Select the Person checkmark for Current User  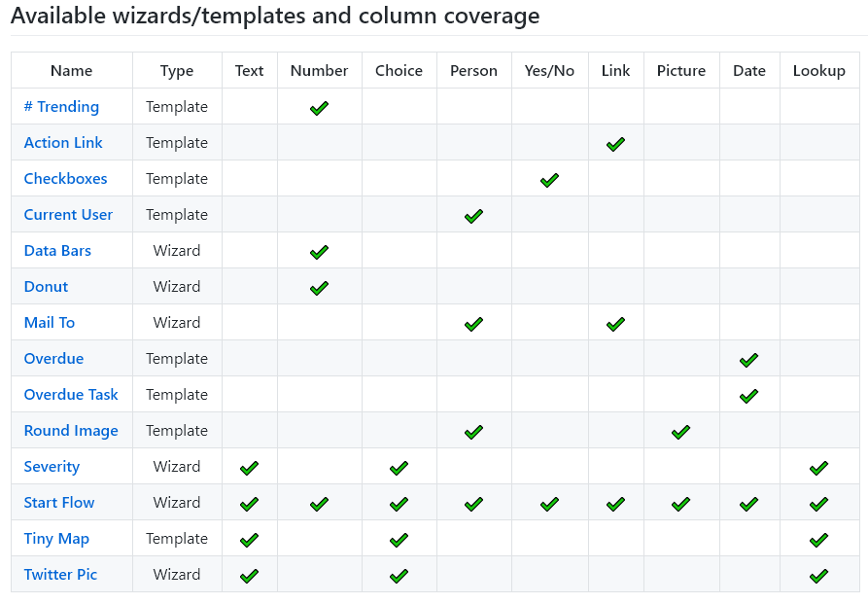[473, 215]
